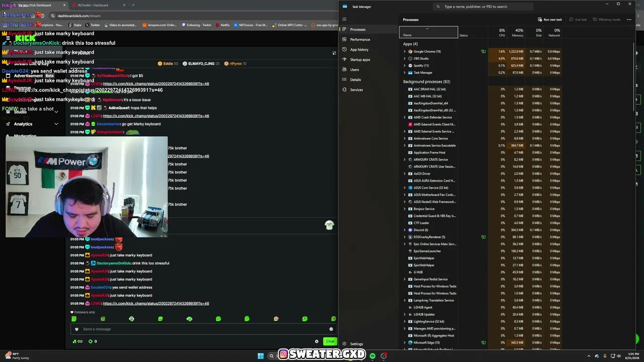The height and width of the screenshot is (362, 644).
Task: Click the green Chat send button
Action: click(x=330, y=341)
